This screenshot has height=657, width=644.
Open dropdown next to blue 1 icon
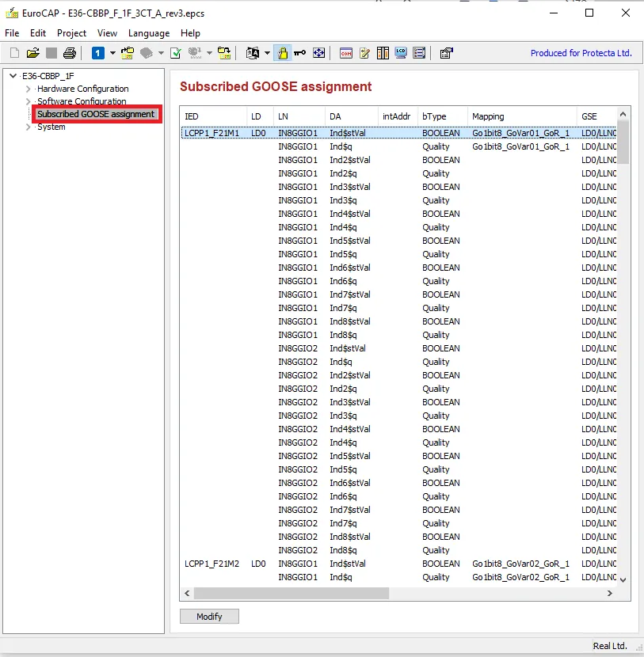tap(112, 53)
